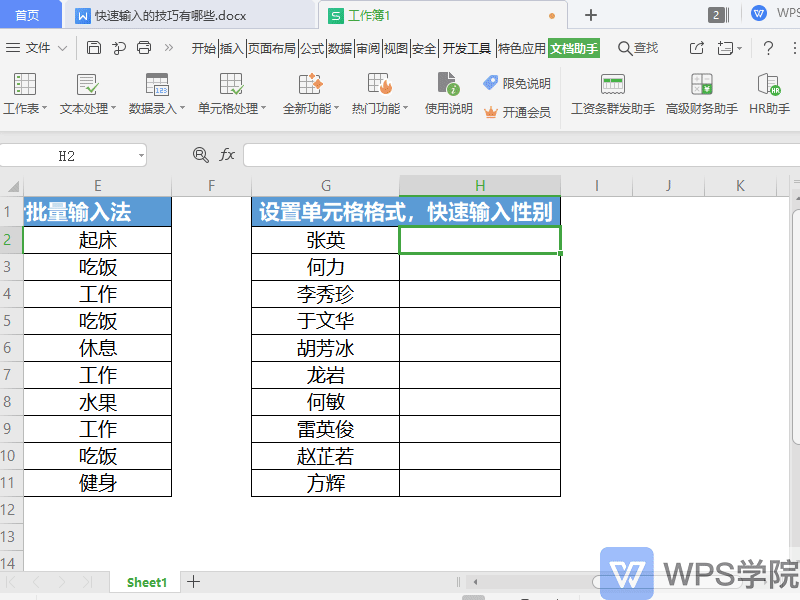Select the Sheet1 tab
This screenshot has height=600, width=800.
pyautogui.click(x=145, y=581)
